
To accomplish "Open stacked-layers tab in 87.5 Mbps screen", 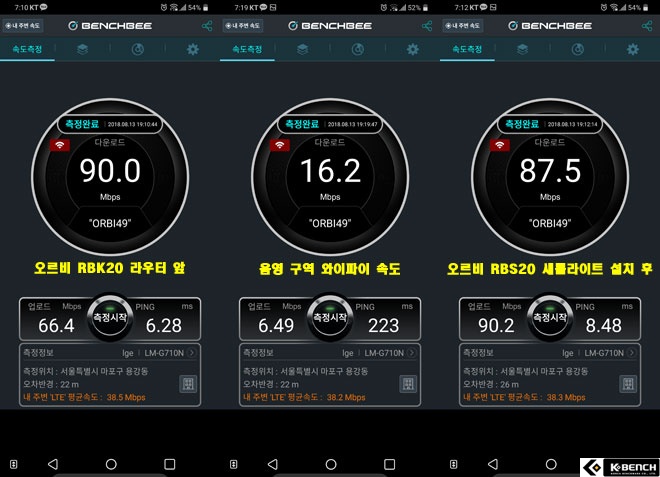I will point(522,49).
